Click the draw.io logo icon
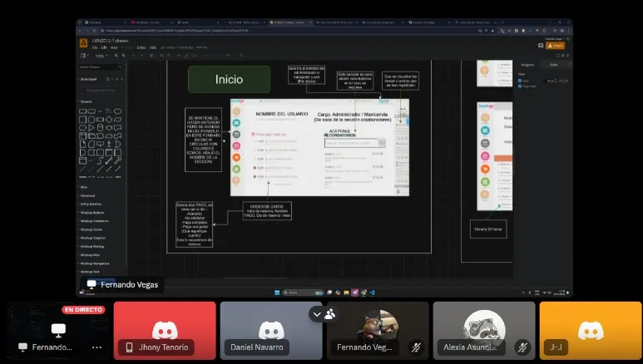The height and width of the screenshot is (364, 643). [83, 42]
